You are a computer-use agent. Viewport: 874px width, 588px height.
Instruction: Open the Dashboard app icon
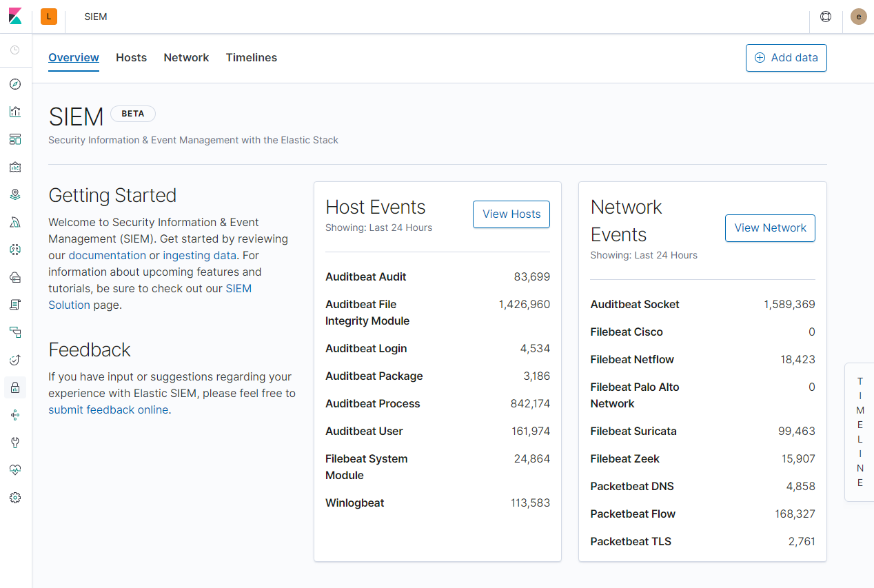[15, 139]
